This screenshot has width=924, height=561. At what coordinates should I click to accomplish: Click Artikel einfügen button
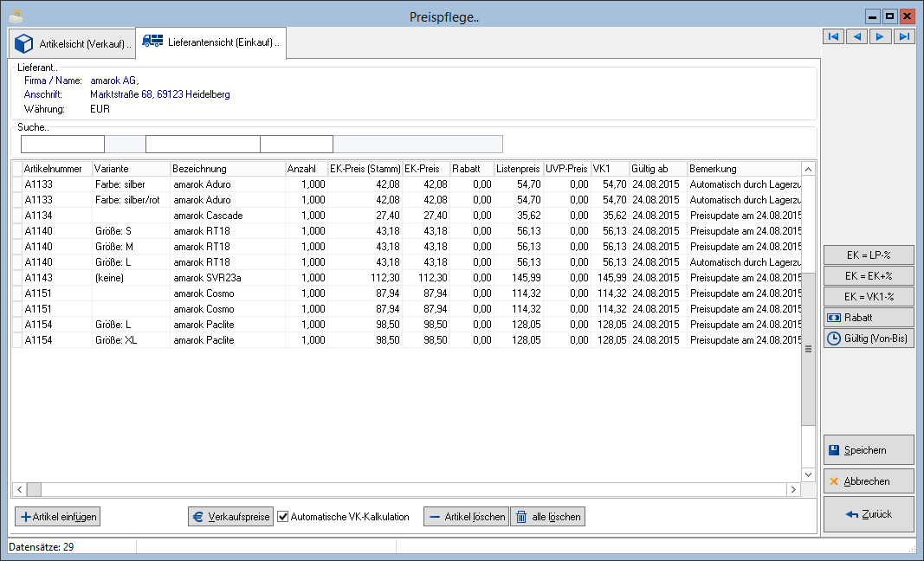pos(58,517)
